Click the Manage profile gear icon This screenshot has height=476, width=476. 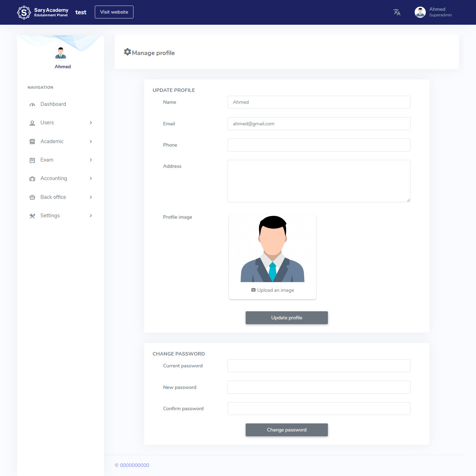(x=128, y=52)
